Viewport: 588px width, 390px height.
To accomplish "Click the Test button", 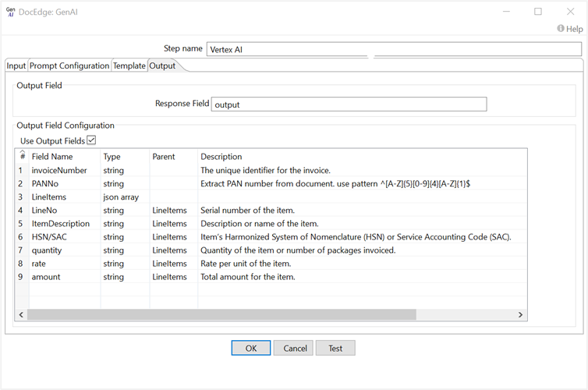I will coord(335,349).
